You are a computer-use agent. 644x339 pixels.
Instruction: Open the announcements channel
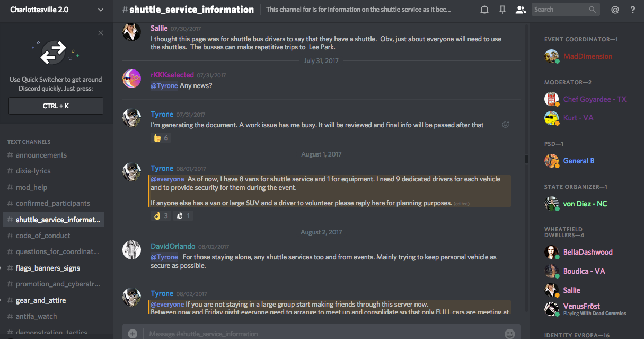coord(41,155)
